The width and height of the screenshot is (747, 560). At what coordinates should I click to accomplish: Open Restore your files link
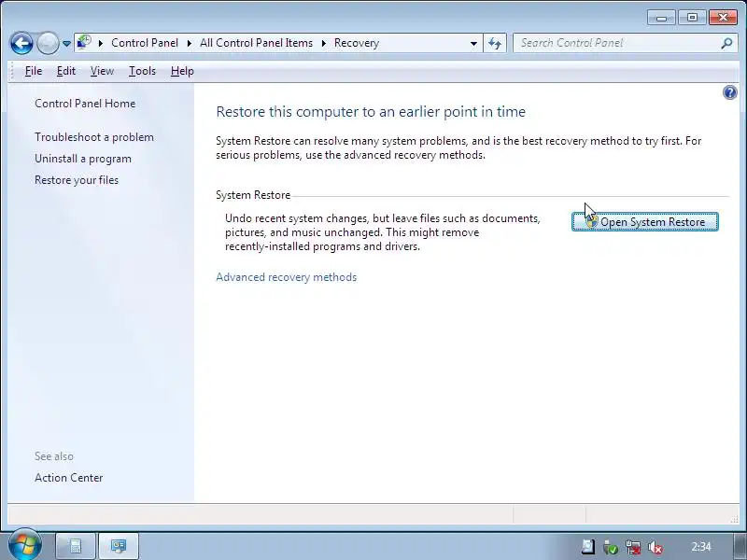[77, 180]
